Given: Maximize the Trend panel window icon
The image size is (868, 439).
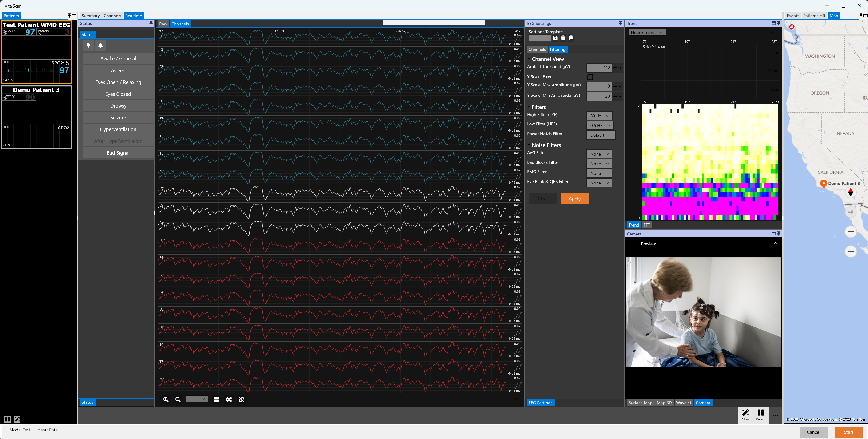Looking at the screenshot, I should 773,23.
